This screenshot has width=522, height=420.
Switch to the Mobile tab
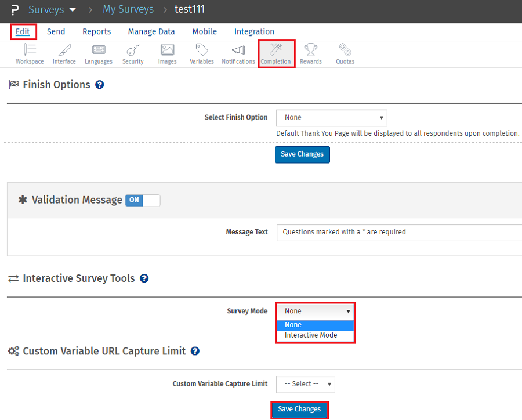click(204, 32)
